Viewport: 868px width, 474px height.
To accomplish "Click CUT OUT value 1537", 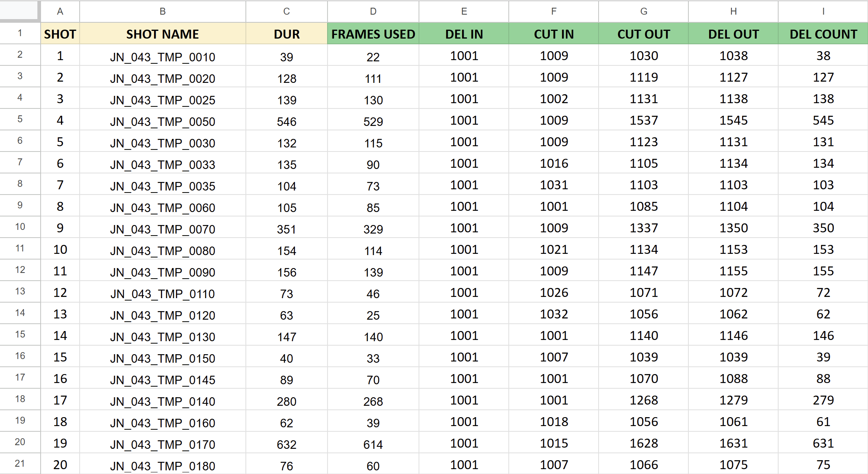I will point(643,121).
